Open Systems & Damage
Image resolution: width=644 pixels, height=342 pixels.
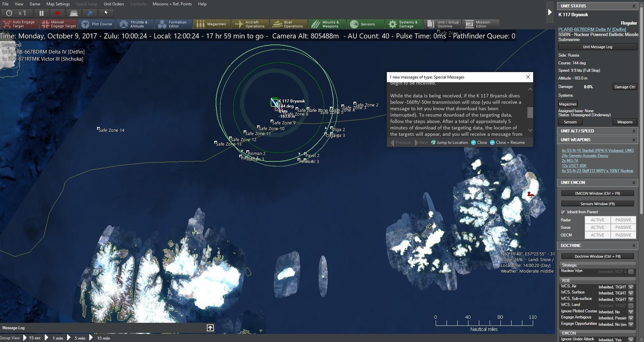(x=403, y=24)
